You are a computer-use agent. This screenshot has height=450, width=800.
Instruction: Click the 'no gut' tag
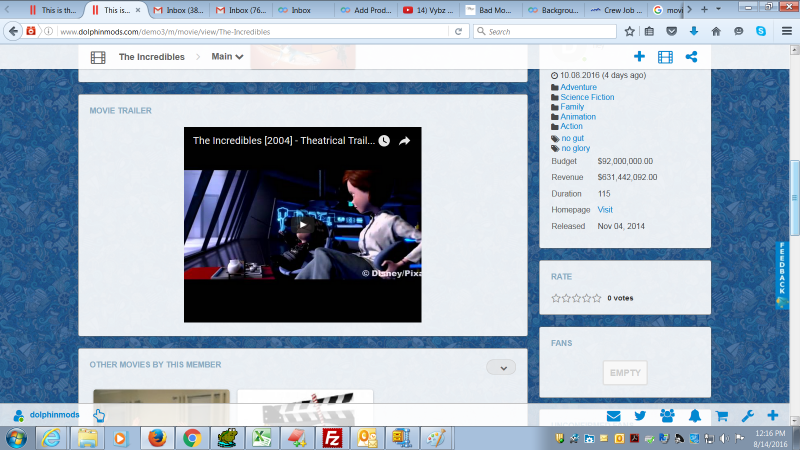click(x=572, y=138)
